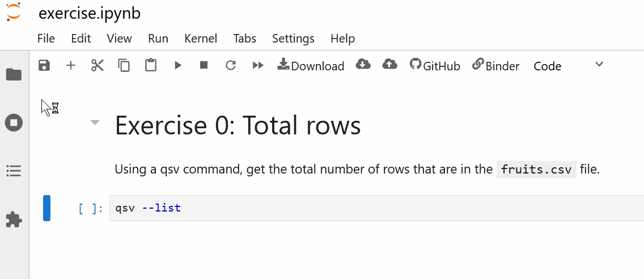Collapse the Exercise 0 heading section
This screenshot has width=644, height=279.
coord(95,123)
